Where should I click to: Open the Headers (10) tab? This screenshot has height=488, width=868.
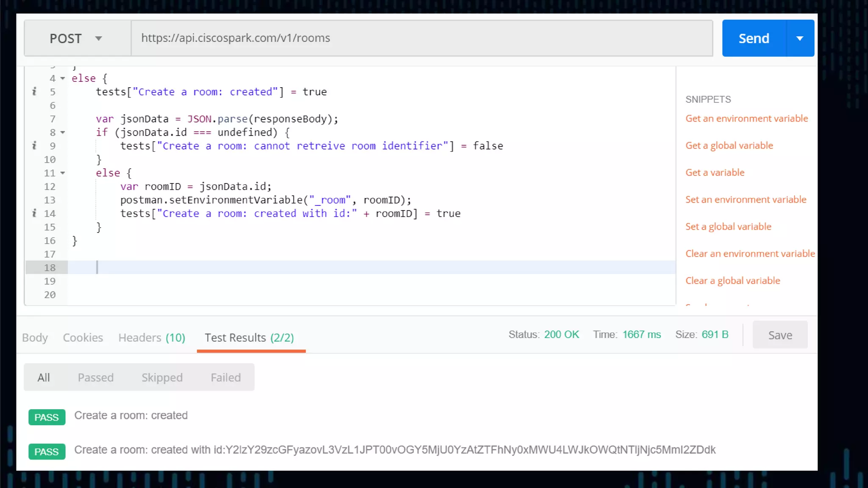point(152,338)
